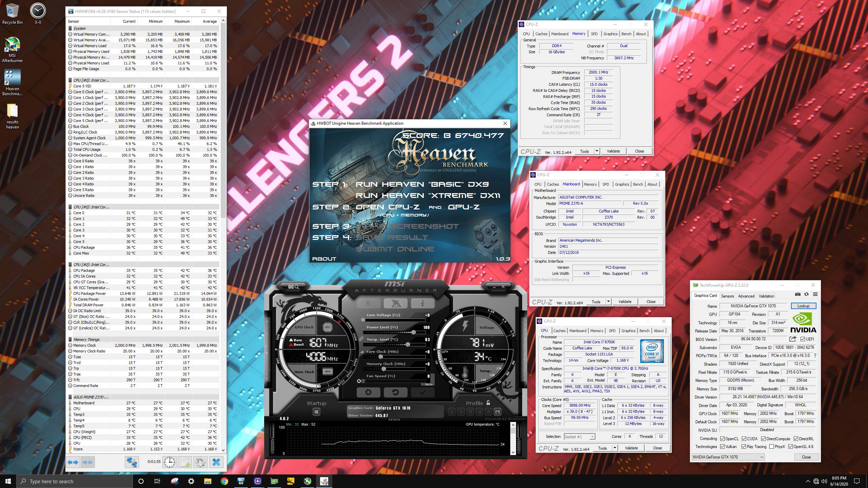Start HWiNFO logging via sheet-plus icon

(x=185, y=462)
